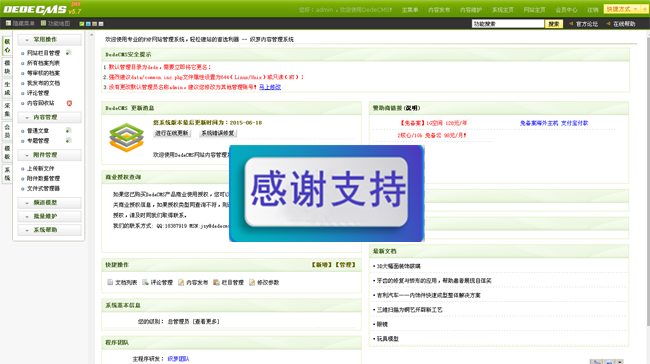Open 我发布的文档 in the sidebar
This screenshot has height=364, width=650.
43,83
